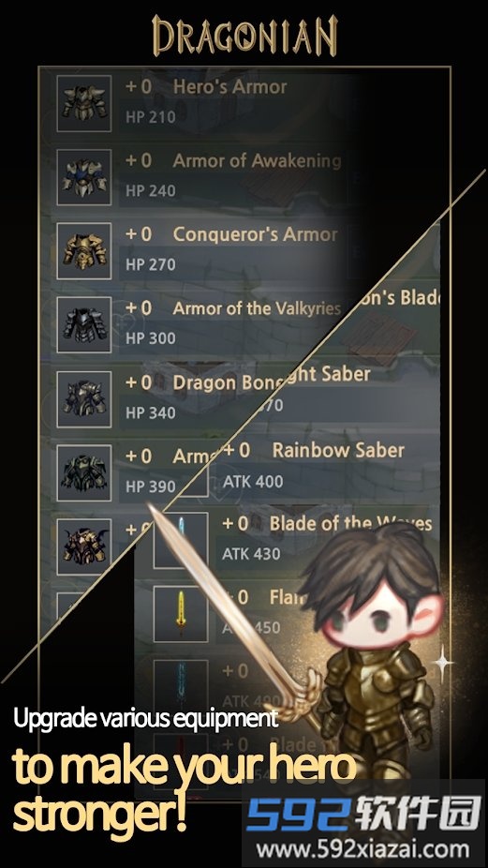
Task: Select the HP 390 armor icon
Action: coord(84,472)
